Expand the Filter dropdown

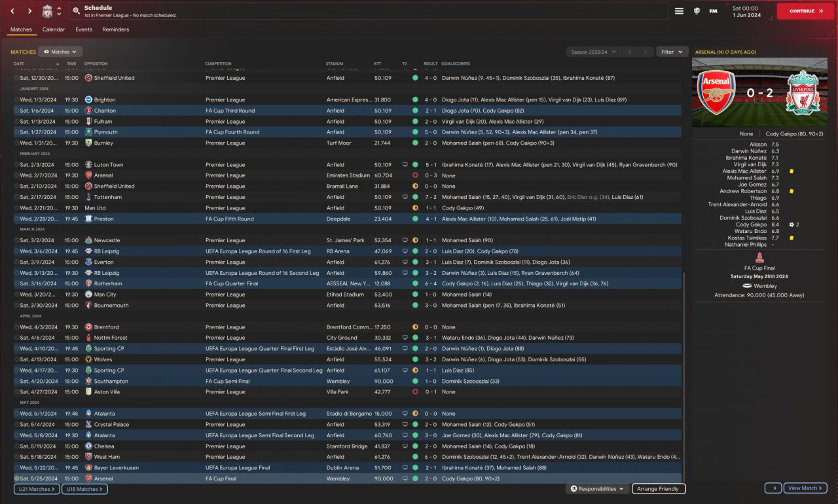click(672, 52)
